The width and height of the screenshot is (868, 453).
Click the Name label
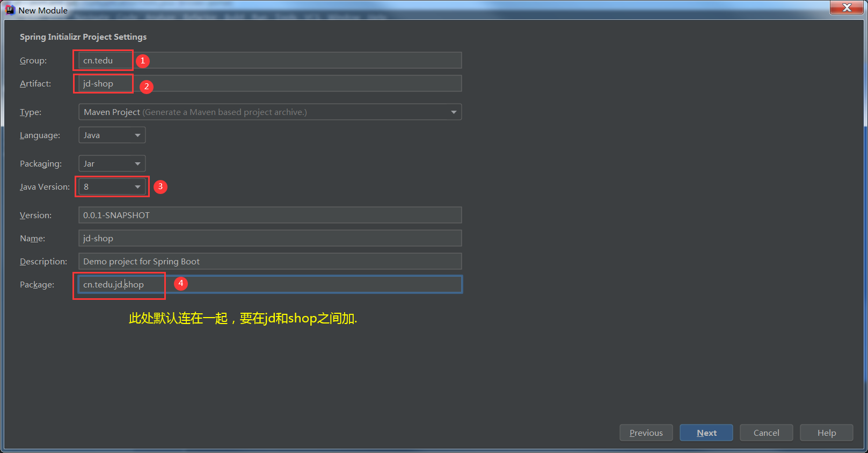pyautogui.click(x=32, y=238)
